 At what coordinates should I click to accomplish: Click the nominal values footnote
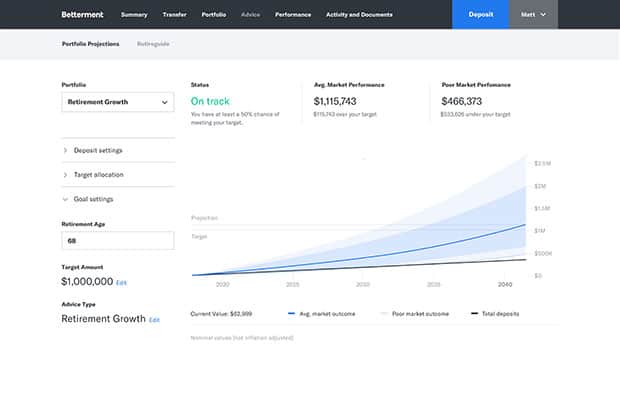[x=242, y=338]
